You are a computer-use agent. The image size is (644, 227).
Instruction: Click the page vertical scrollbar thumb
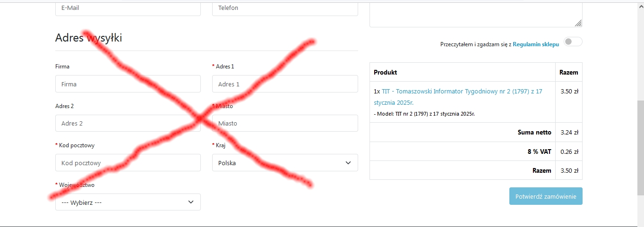coord(640,147)
